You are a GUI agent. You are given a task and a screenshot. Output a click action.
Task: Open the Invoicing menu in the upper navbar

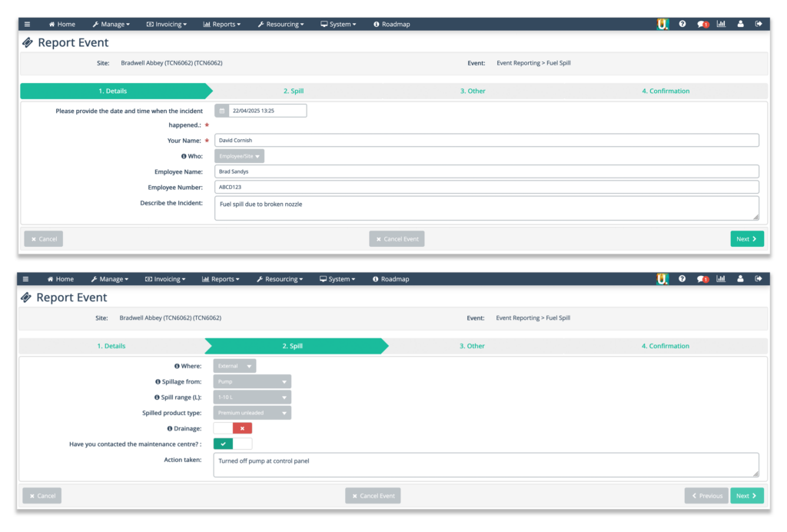pyautogui.click(x=166, y=24)
